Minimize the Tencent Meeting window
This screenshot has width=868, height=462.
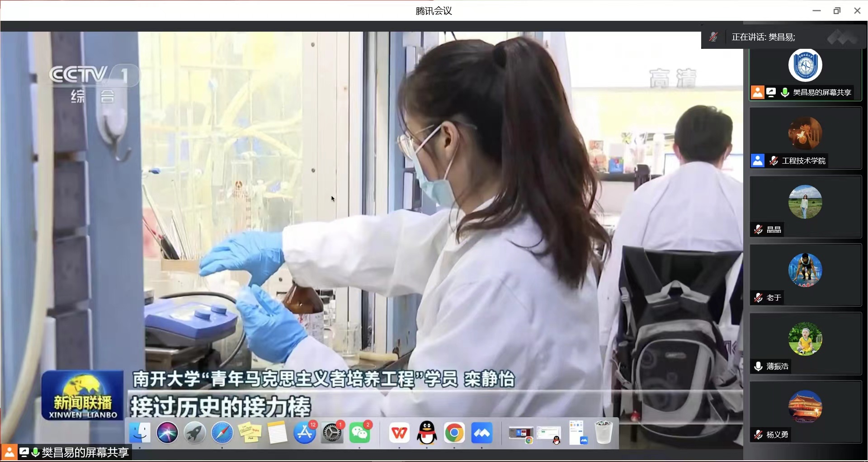[816, 11]
